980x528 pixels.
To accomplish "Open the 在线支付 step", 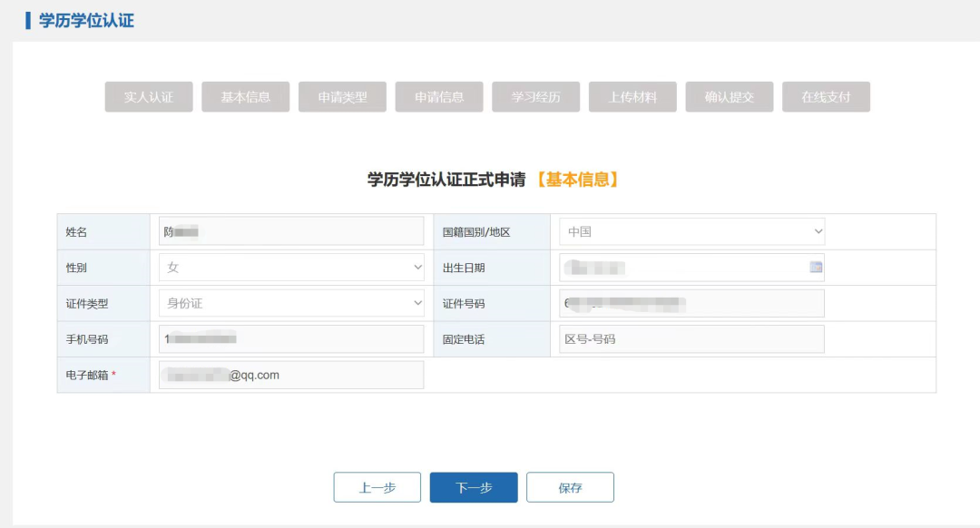I will coord(826,96).
